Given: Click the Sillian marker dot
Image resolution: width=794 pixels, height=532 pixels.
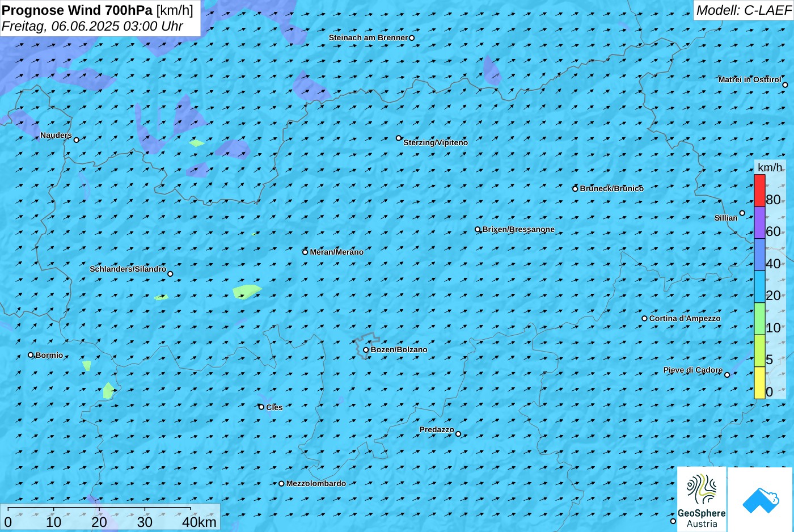Looking at the screenshot, I should pos(742,213).
